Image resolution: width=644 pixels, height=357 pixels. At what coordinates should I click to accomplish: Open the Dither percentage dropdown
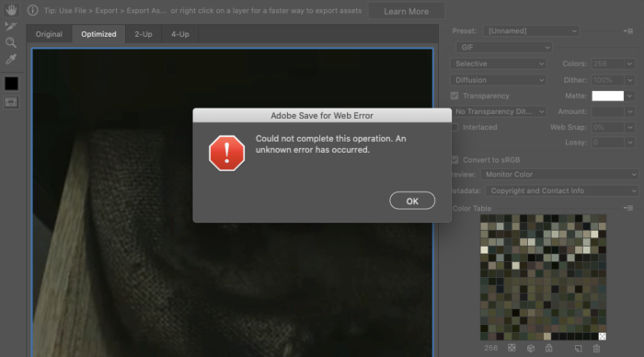click(x=629, y=80)
